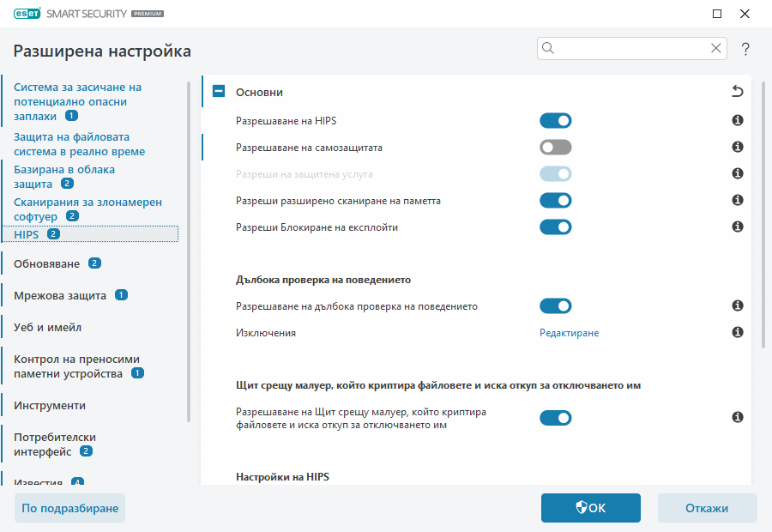This screenshot has width=772, height=532.
Task: Close the ESET window
Action: tap(745, 14)
